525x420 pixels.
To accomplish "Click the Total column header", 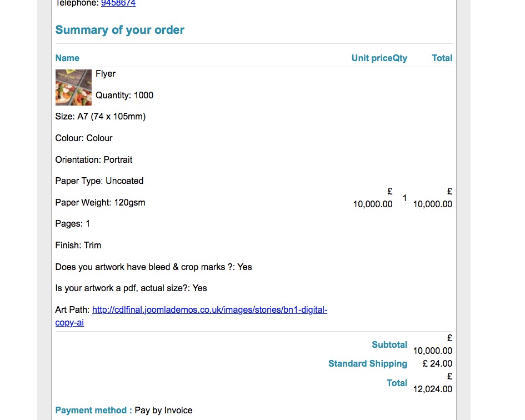I will pos(442,58).
